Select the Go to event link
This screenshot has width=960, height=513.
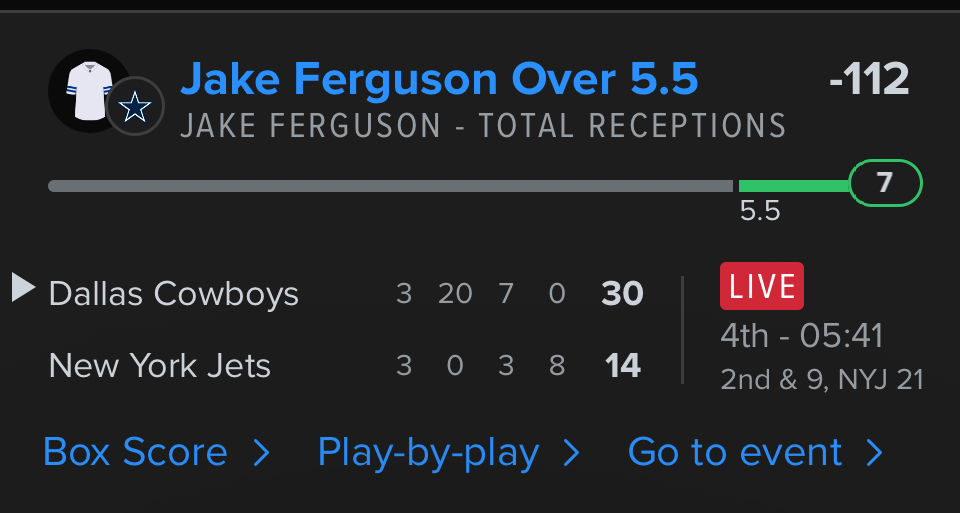coord(735,453)
